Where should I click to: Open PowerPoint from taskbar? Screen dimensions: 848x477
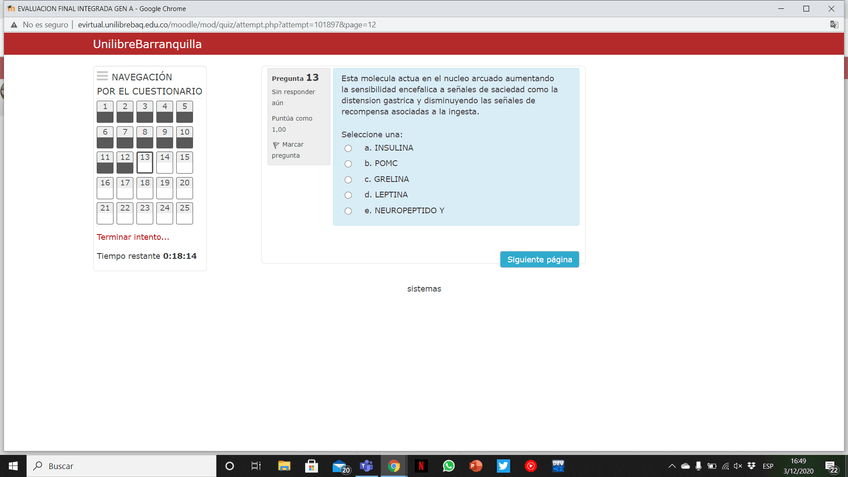point(476,466)
